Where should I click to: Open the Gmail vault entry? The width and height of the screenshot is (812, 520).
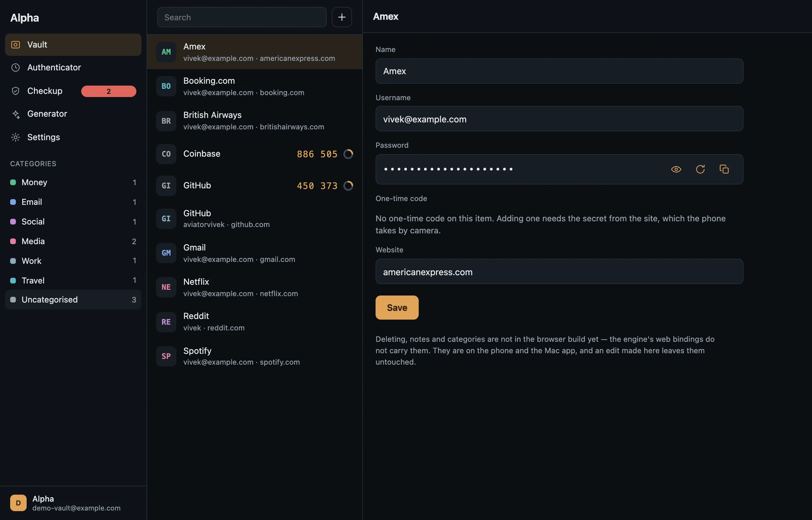[x=255, y=253]
